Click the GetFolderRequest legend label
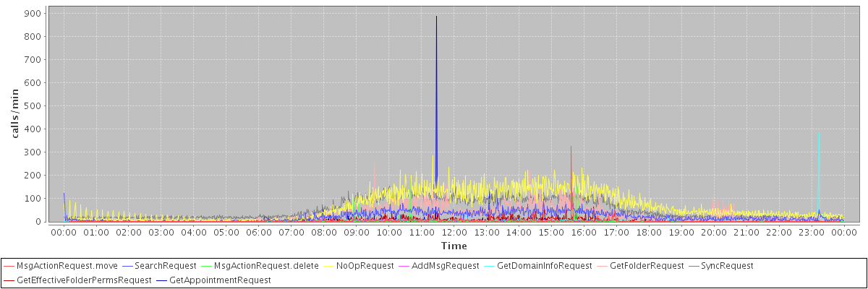Viewport: 868px width, 289px height. 647,266
